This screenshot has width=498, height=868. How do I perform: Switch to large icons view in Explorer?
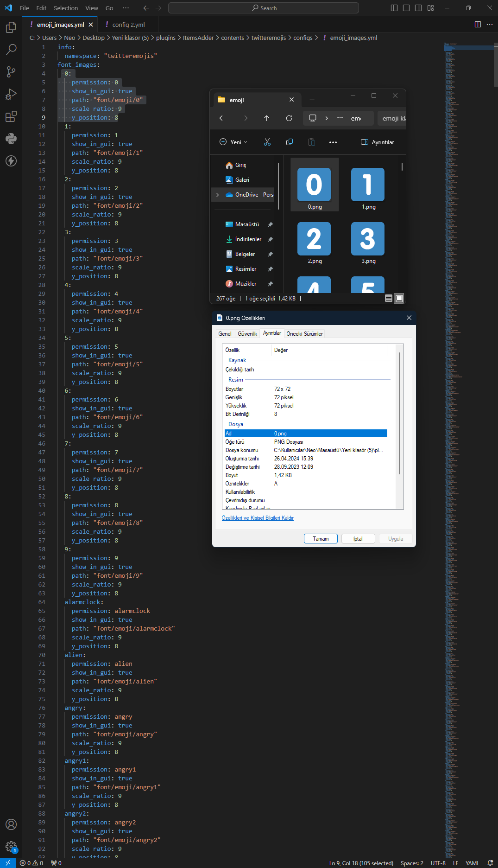399,298
